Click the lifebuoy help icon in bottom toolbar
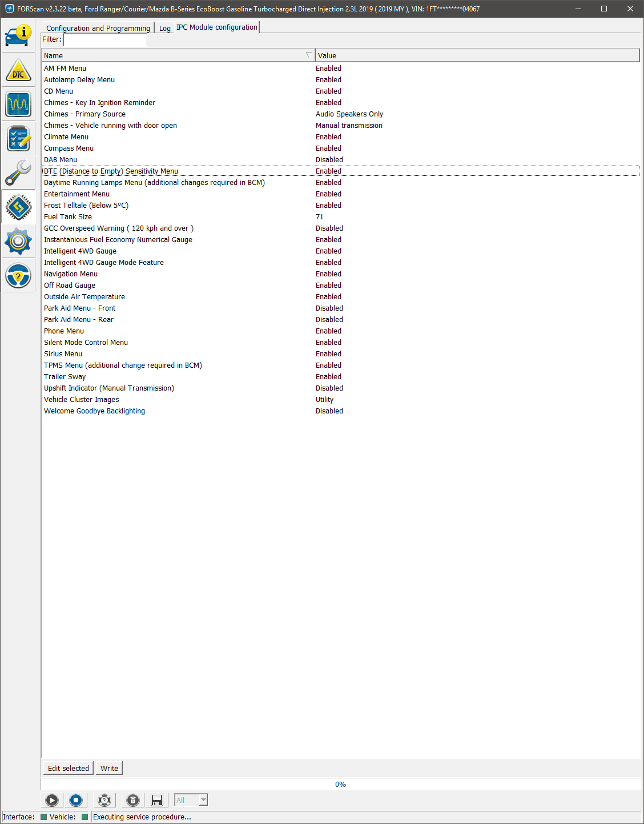 (104, 800)
